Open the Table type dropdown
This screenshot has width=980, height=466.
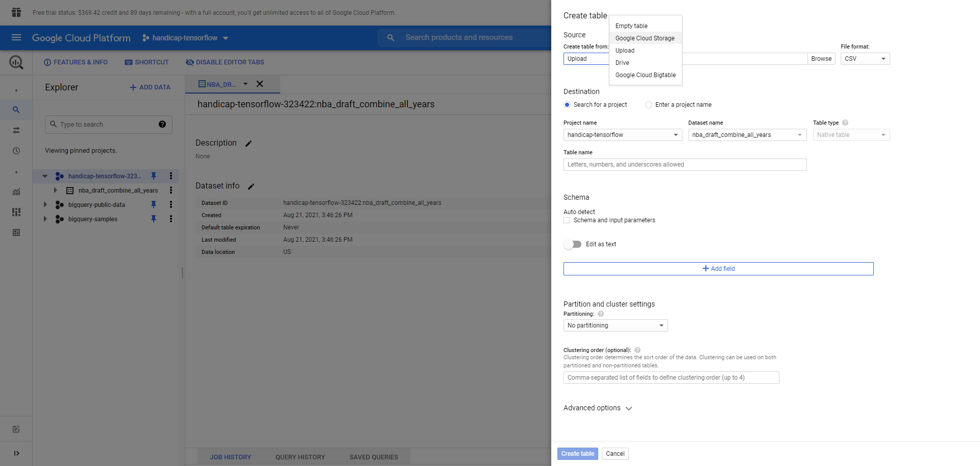851,135
